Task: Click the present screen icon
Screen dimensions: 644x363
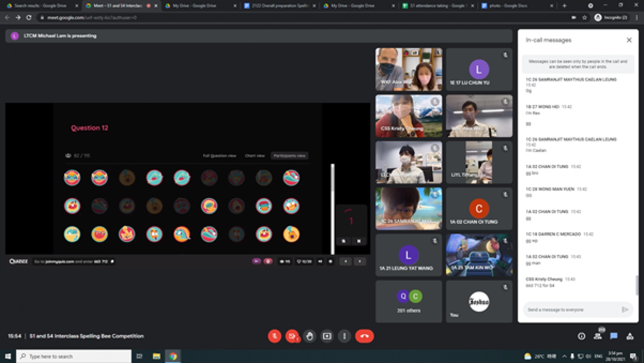Action: tap(327, 336)
